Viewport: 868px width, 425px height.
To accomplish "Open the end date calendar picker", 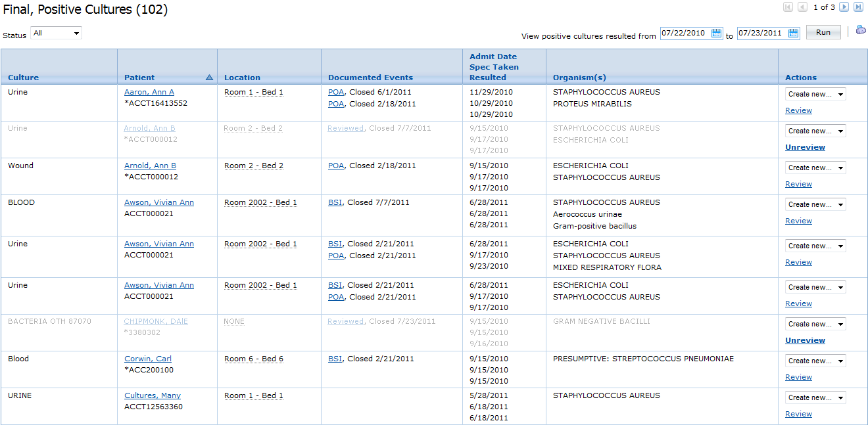I will 793,34.
